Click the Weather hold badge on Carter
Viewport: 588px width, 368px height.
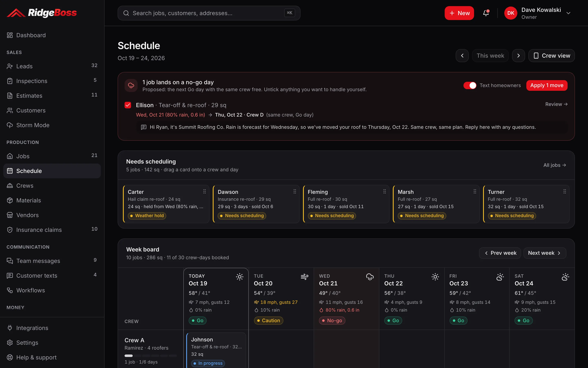pos(147,216)
